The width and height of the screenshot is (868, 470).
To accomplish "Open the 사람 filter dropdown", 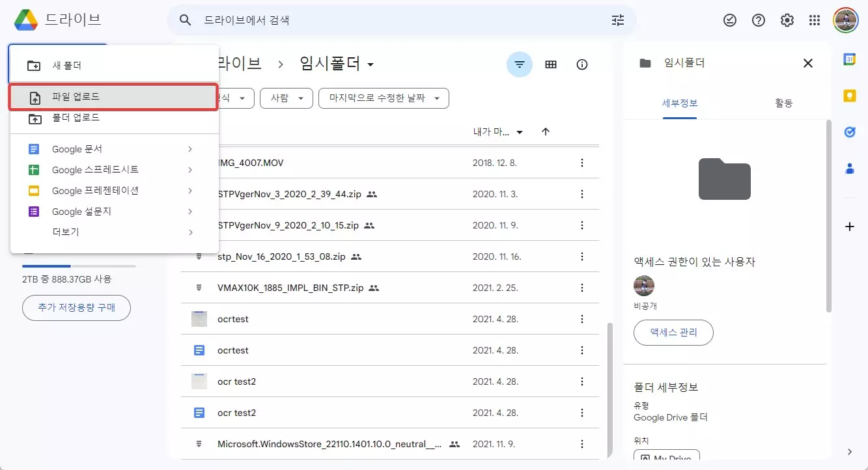I will click(286, 98).
